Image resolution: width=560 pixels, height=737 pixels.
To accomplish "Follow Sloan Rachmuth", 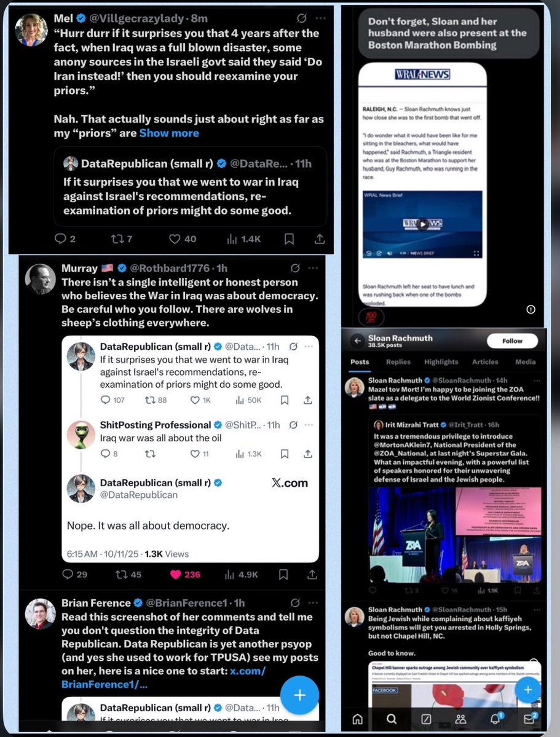I will [512, 341].
